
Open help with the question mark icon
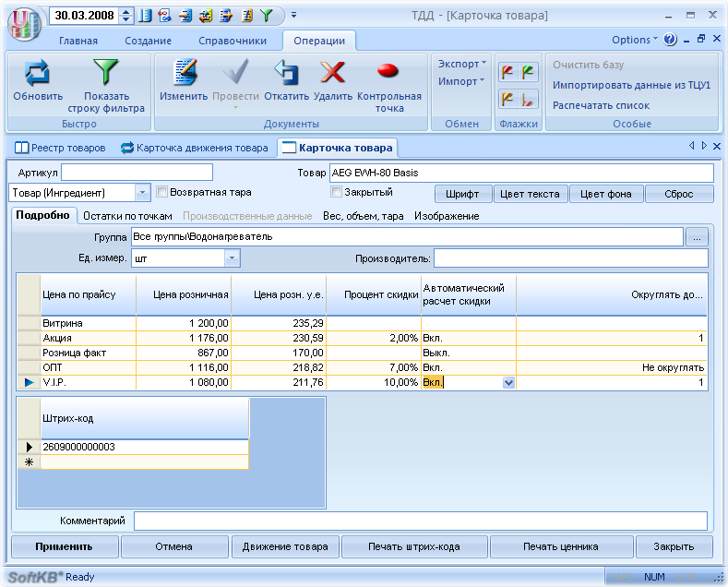click(x=670, y=40)
